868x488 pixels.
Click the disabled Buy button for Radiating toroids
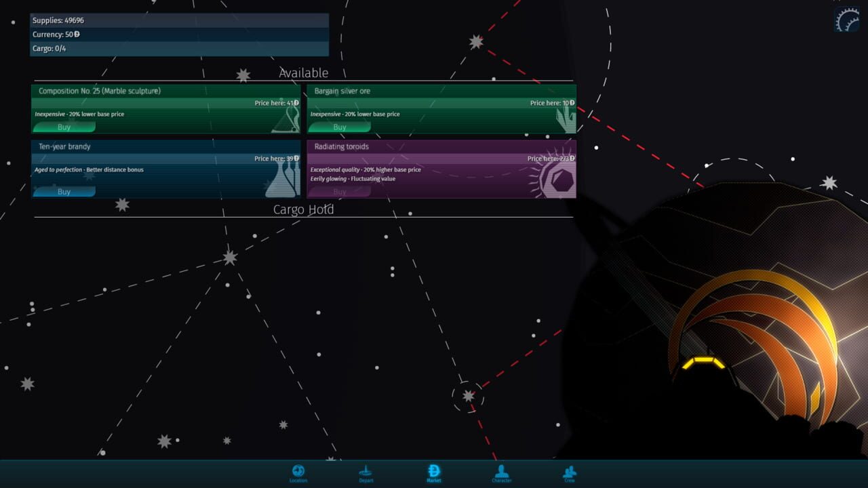(x=339, y=192)
